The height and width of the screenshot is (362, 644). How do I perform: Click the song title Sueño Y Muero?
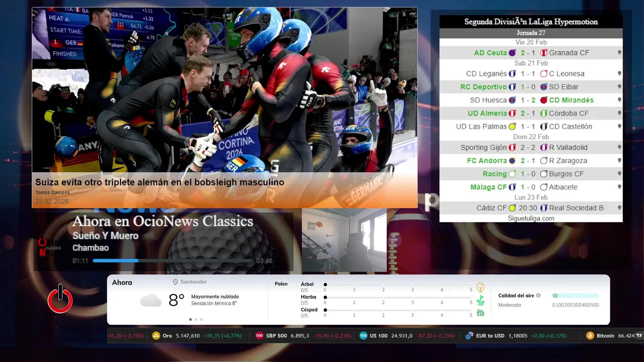(x=105, y=235)
